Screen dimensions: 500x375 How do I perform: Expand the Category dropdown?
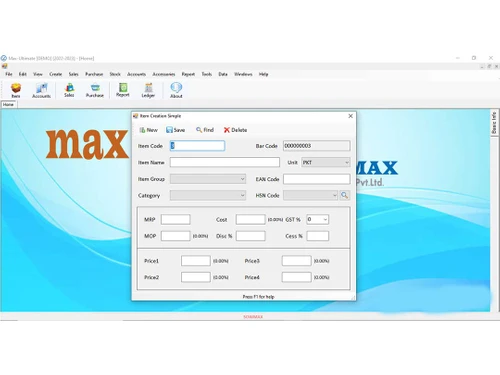208,195
